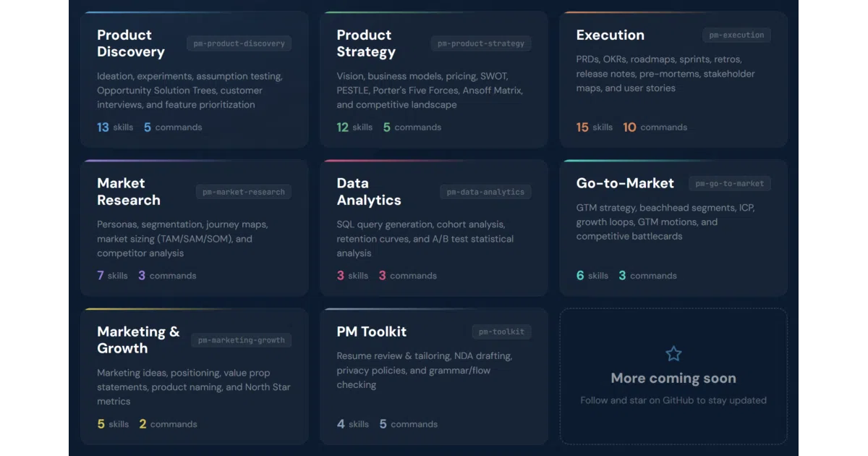Click the pm-data-analytics tag
The height and width of the screenshot is (456, 868).
(485, 192)
